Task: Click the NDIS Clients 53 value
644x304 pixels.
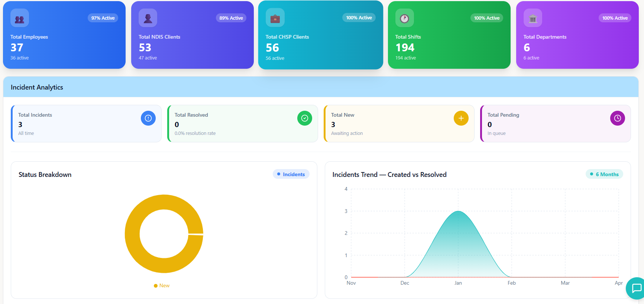Action: pyautogui.click(x=145, y=48)
